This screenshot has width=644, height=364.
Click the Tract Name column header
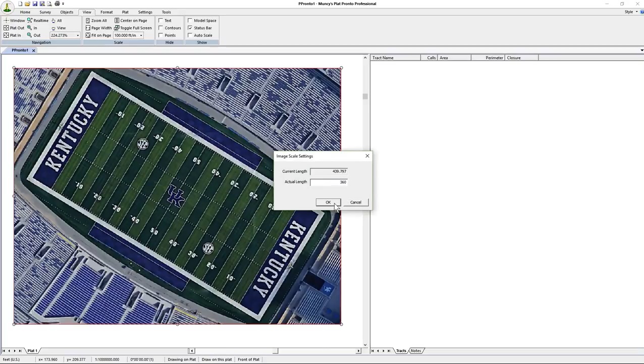tap(396, 58)
